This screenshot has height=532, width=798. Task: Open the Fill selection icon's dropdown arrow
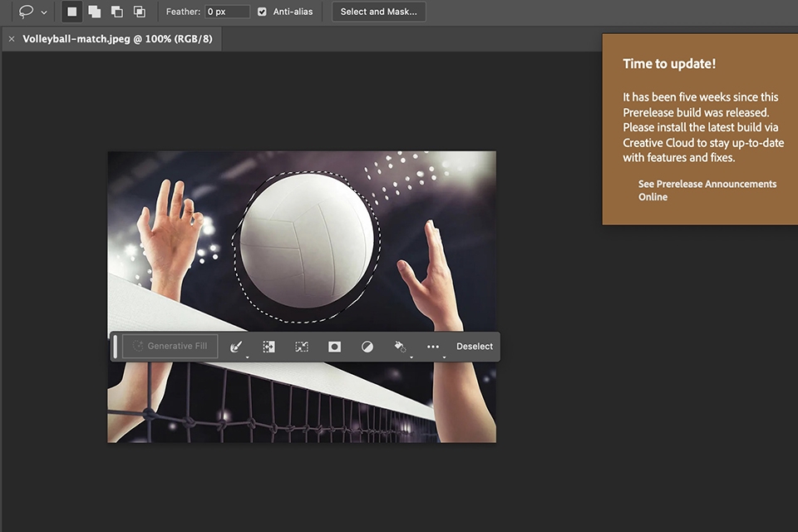point(410,357)
